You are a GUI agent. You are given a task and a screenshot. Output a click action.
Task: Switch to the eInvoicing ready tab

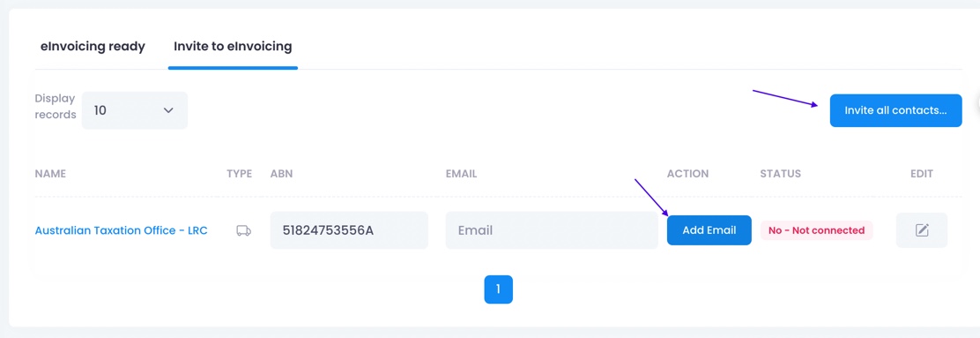[93, 46]
